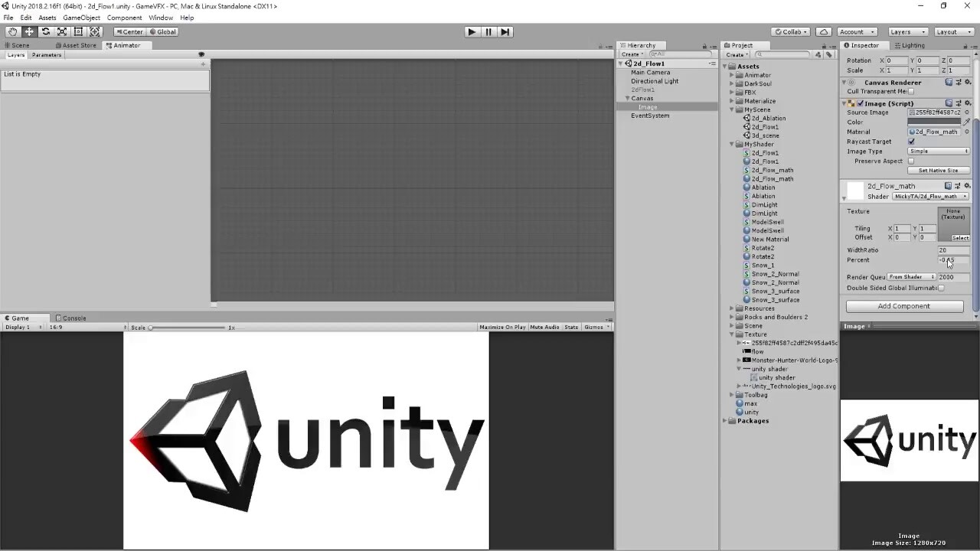This screenshot has height=551, width=980.
Task: Select the Scale tool
Action: [x=62, y=31]
